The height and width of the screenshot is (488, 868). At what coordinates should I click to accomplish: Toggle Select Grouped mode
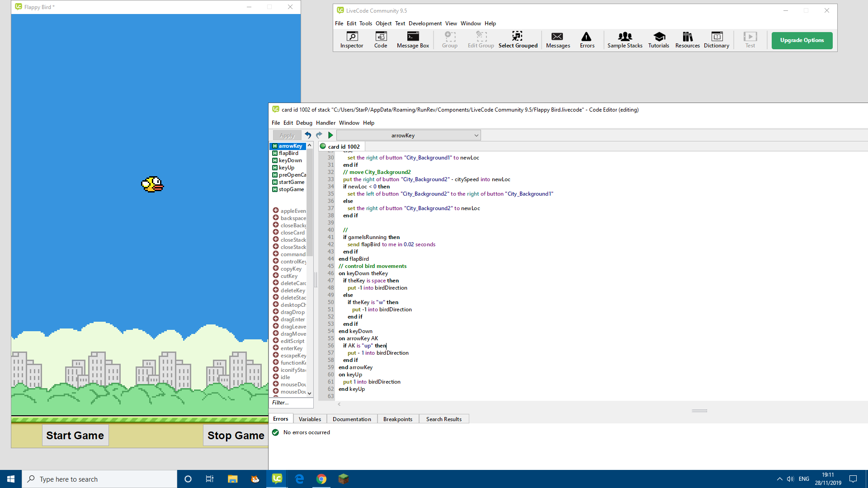click(518, 40)
